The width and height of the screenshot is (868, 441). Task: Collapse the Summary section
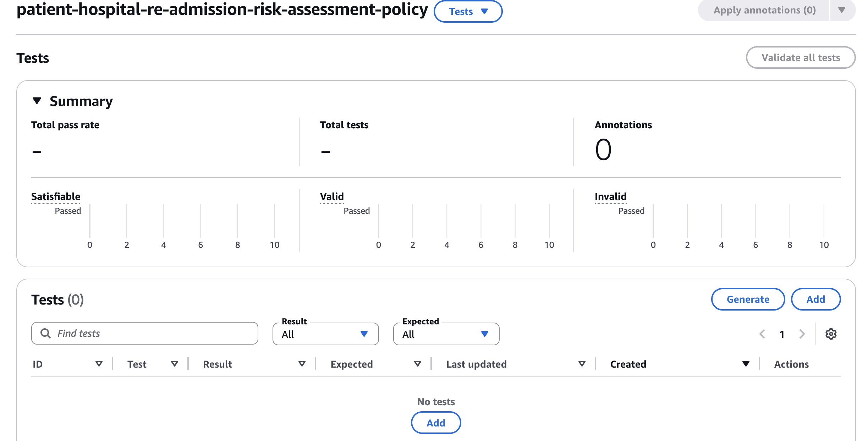coord(37,101)
